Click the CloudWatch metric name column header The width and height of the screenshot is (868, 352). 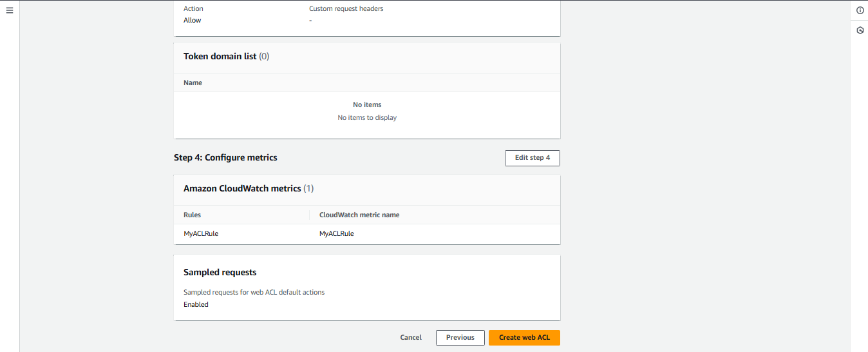[359, 215]
